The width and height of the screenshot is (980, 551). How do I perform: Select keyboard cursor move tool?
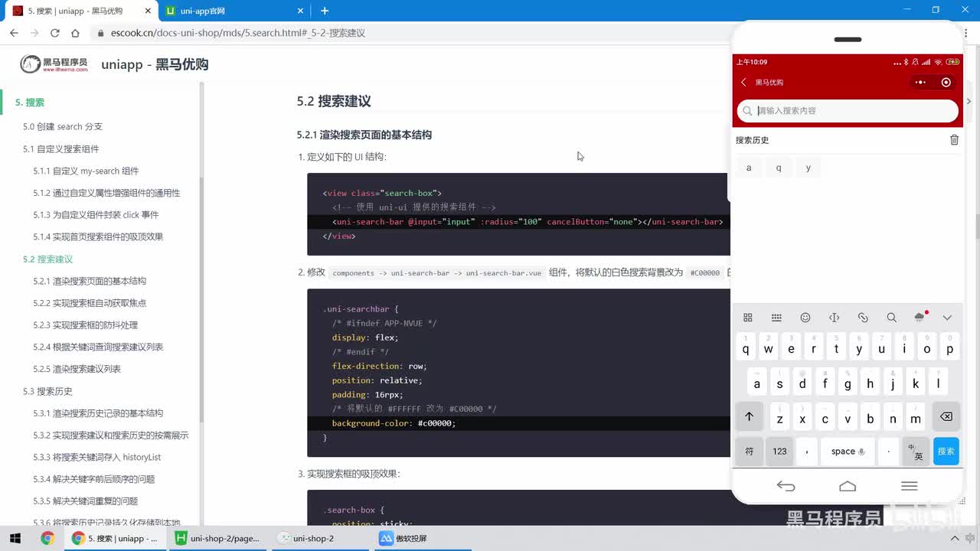pos(834,318)
